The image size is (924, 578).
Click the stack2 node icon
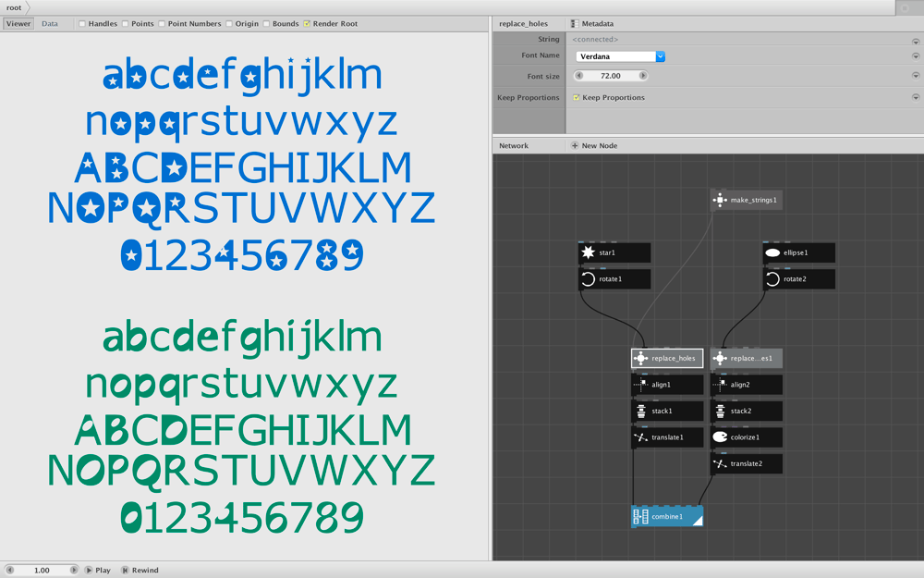click(720, 412)
